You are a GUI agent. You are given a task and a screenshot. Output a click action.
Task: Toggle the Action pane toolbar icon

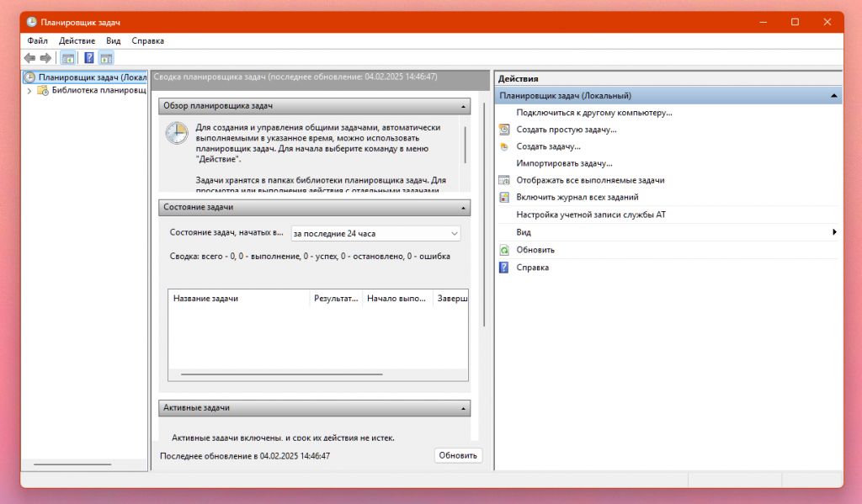106,58
